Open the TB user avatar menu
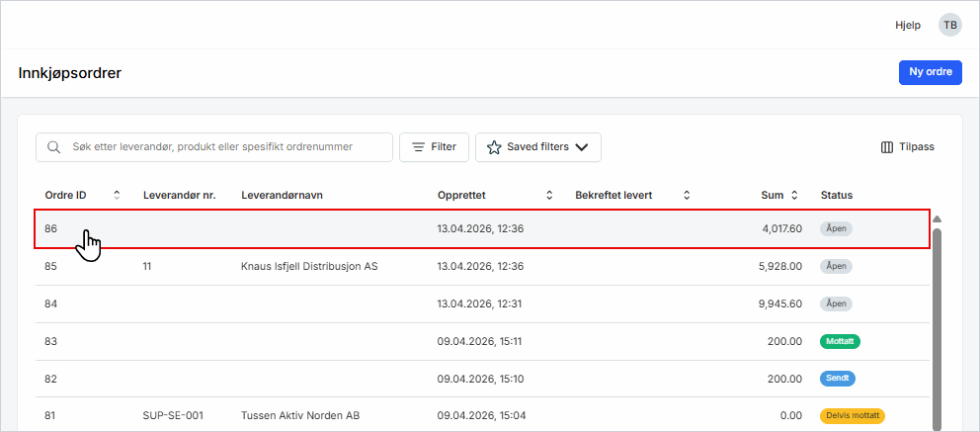 pyautogui.click(x=949, y=25)
